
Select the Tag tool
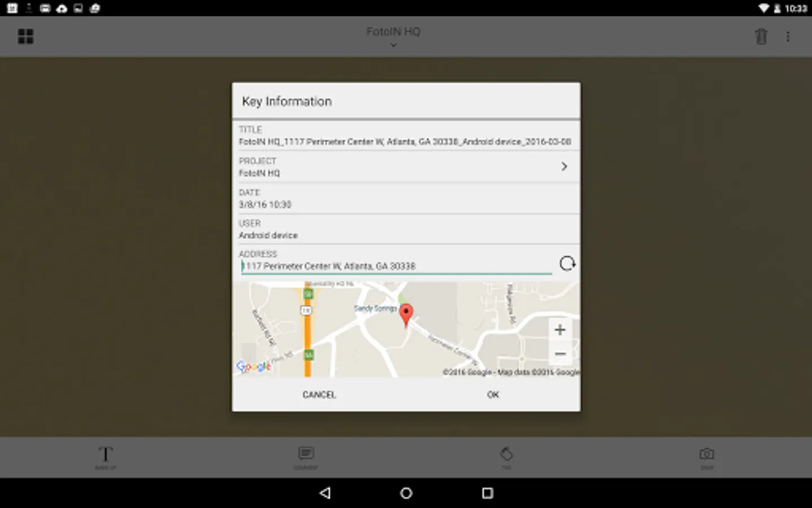coord(506,457)
